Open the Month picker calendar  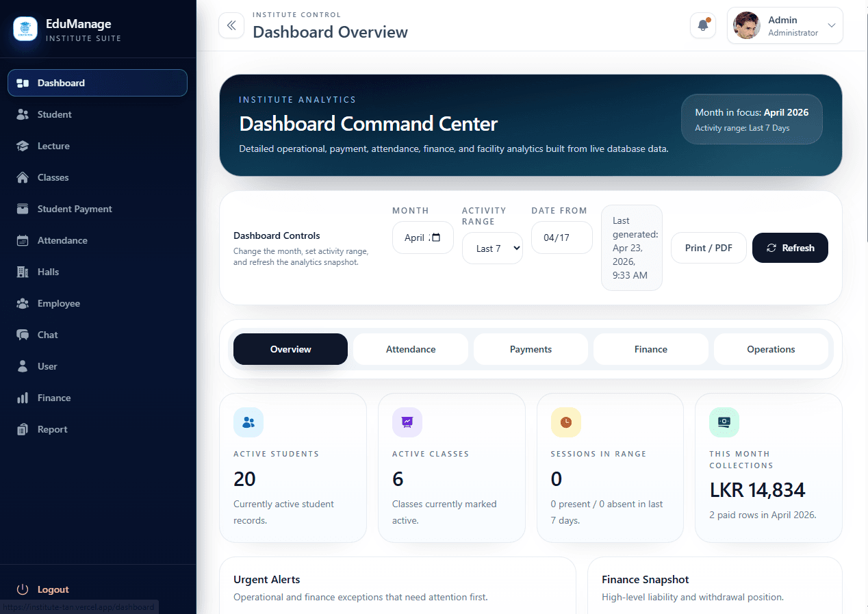436,238
